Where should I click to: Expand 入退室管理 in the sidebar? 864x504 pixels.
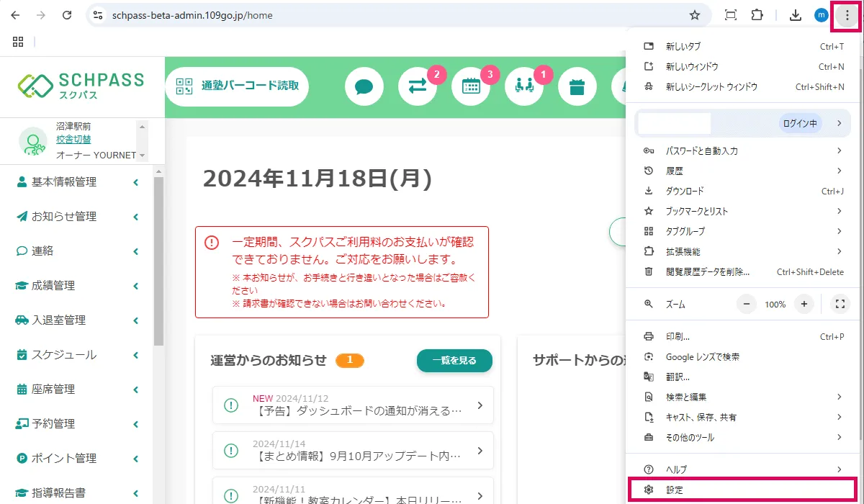77,320
